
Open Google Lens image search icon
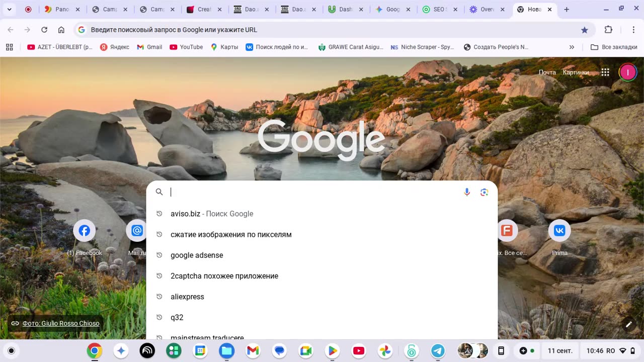[x=484, y=192]
